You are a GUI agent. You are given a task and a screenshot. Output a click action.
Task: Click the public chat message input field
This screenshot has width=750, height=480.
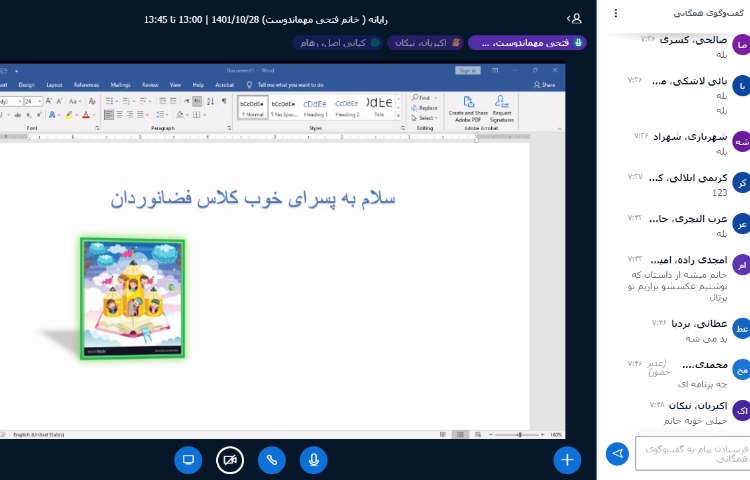click(x=693, y=454)
